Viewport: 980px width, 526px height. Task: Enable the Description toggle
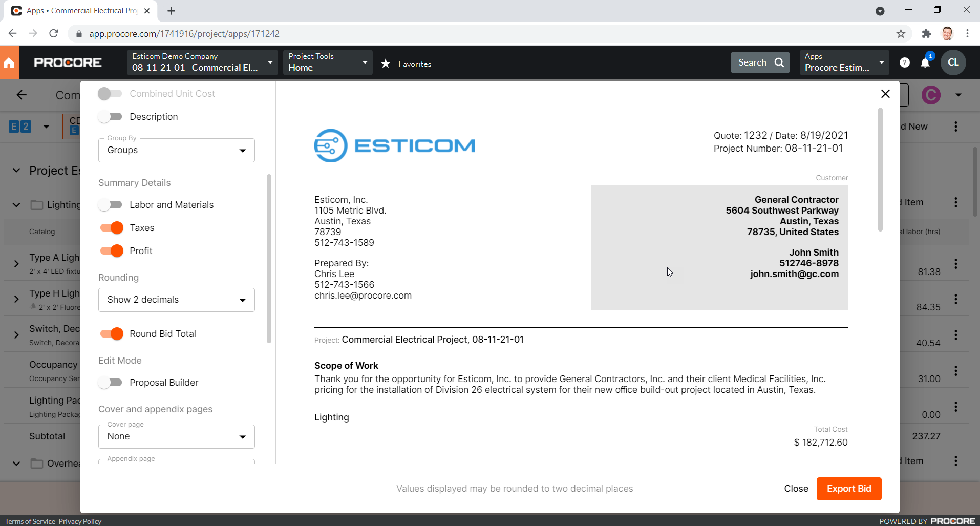pos(110,117)
